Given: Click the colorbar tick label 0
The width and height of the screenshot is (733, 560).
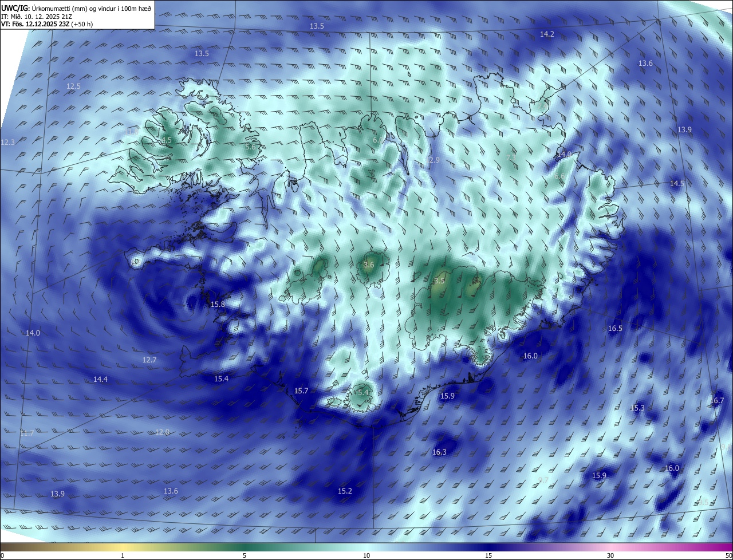Looking at the screenshot, I should [x=2, y=555].
